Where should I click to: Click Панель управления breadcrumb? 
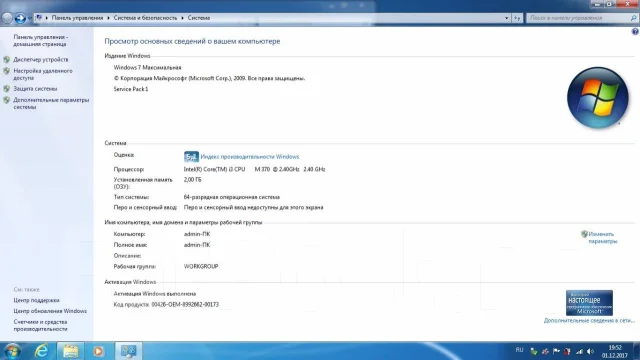(77, 18)
